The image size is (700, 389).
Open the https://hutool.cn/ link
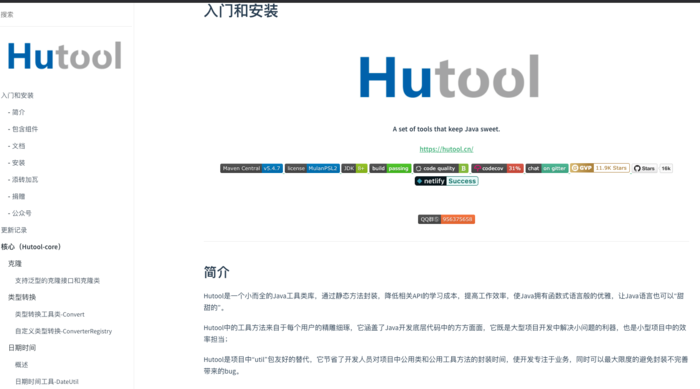click(446, 149)
